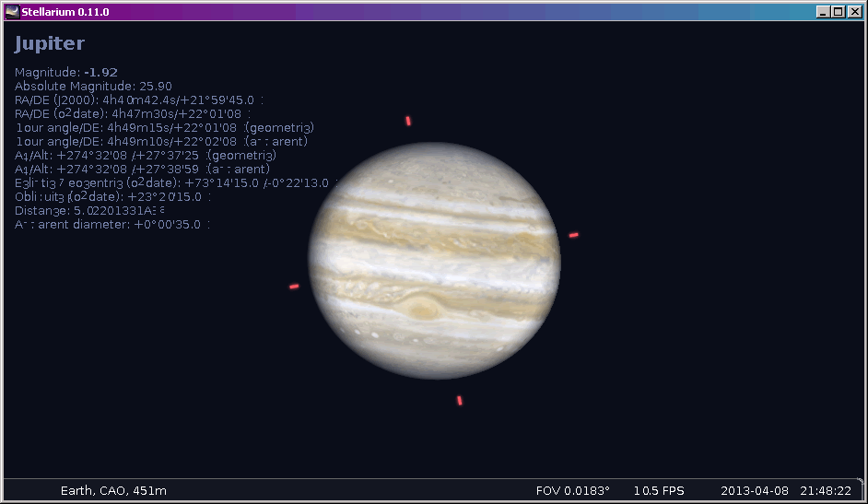This screenshot has height=504, width=868.
Task: Minimize the Stellarium window
Action: pos(823,12)
